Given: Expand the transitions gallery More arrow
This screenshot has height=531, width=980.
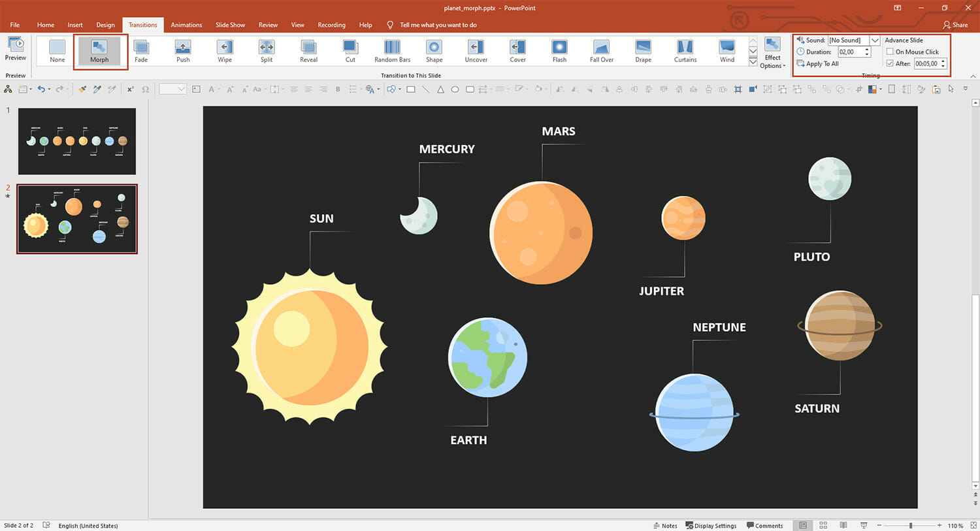Looking at the screenshot, I should [753, 63].
